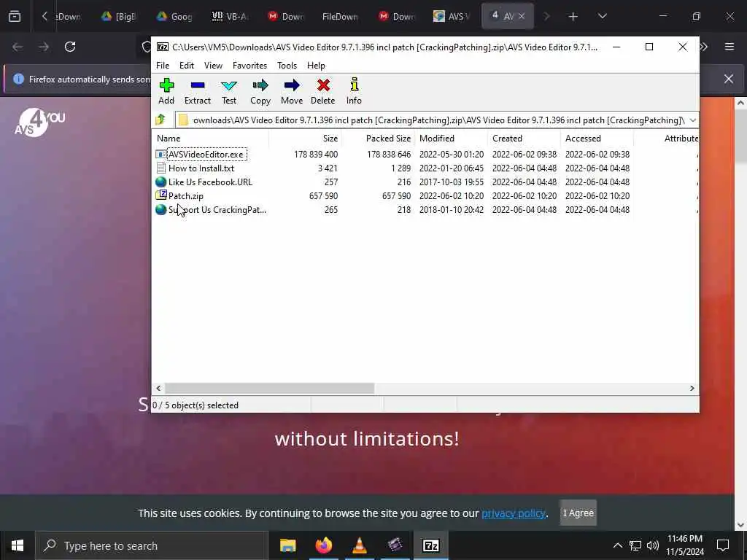Click the size value 178 839 400
This screenshot has height=560, width=747.
(x=316, y=155)
